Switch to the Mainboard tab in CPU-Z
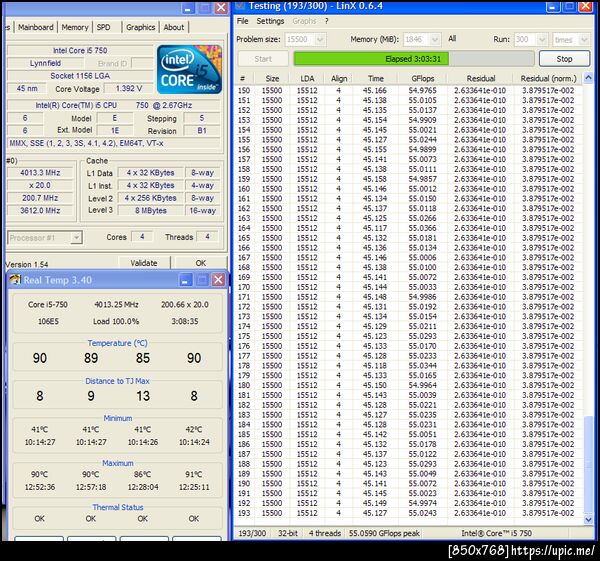 click(36, 27)
